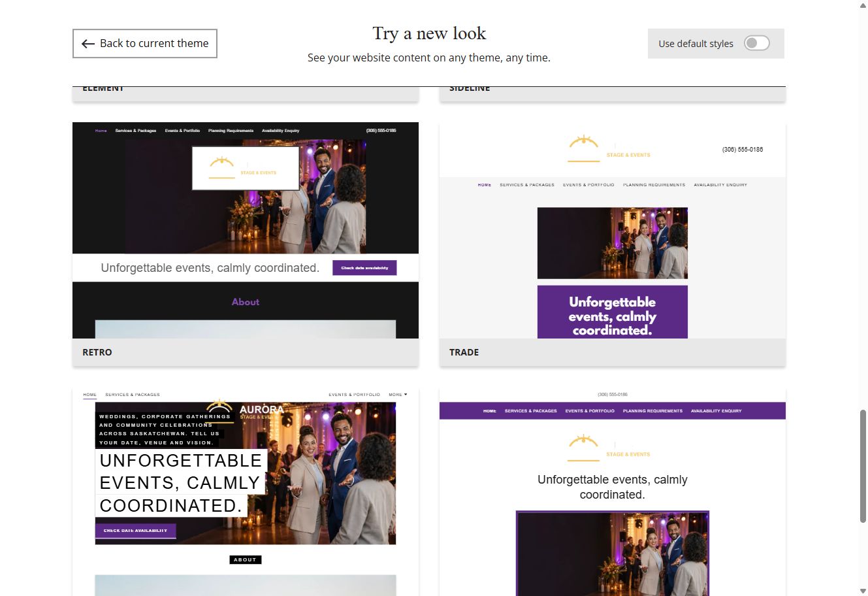
Task: Select the Trade theme preview thumbnail
Action: pyautogui.click(x=613, y=230)
